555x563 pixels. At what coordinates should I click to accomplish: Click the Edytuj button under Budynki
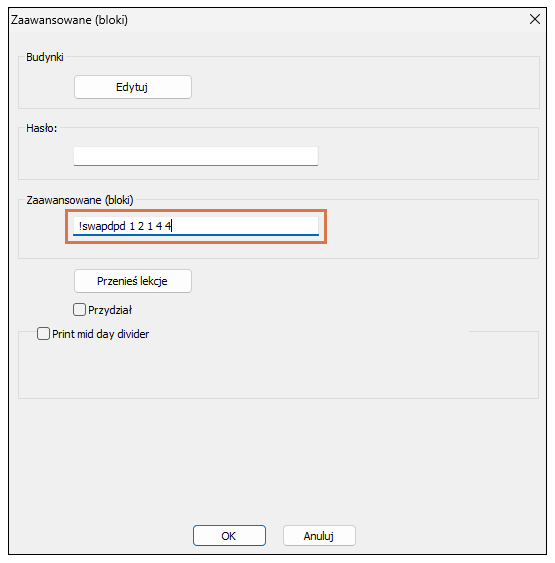pos(133,87)
